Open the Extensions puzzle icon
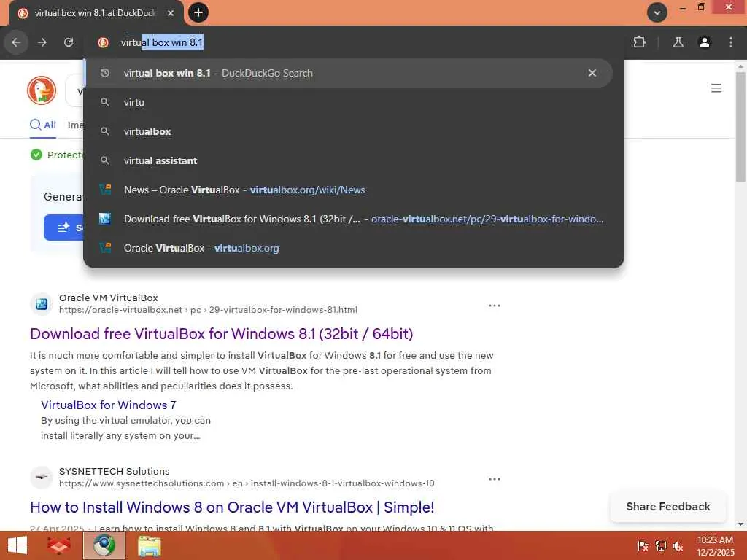 coord(639,42)
